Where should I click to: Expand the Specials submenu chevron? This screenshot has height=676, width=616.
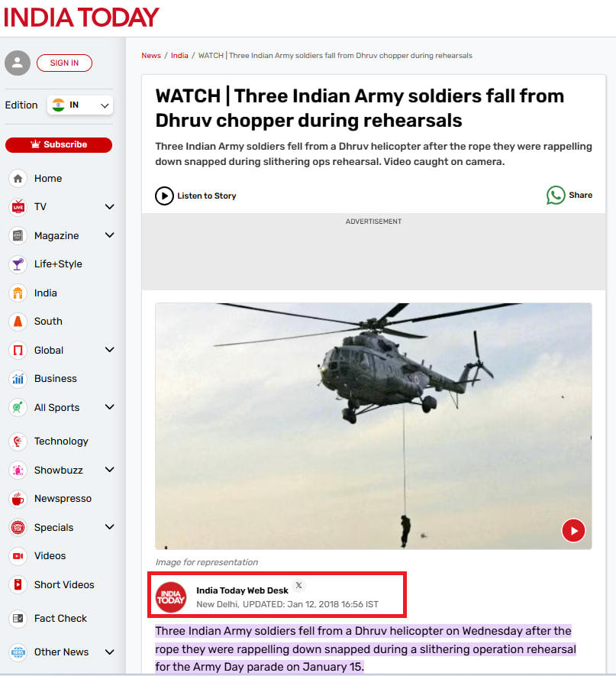109,527
